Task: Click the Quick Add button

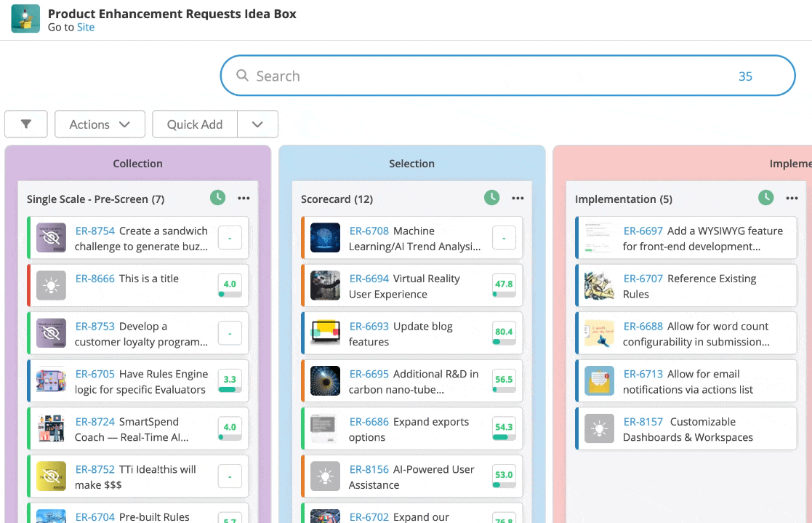Action: click(x=195, y=124)
